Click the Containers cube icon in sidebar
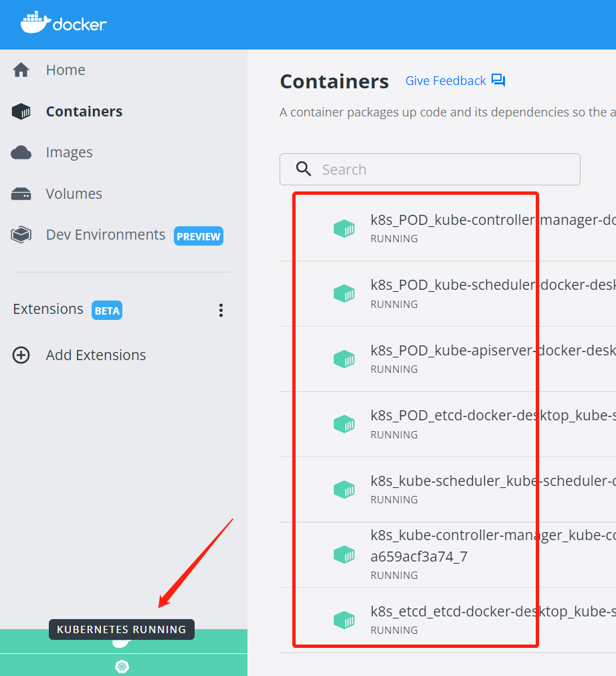This screenshot has width=616, height=676. click(21, 111)
